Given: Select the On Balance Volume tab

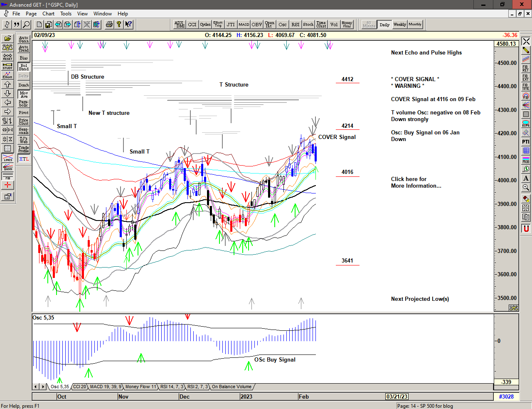Looking at the screenshot, I should 232,387.
